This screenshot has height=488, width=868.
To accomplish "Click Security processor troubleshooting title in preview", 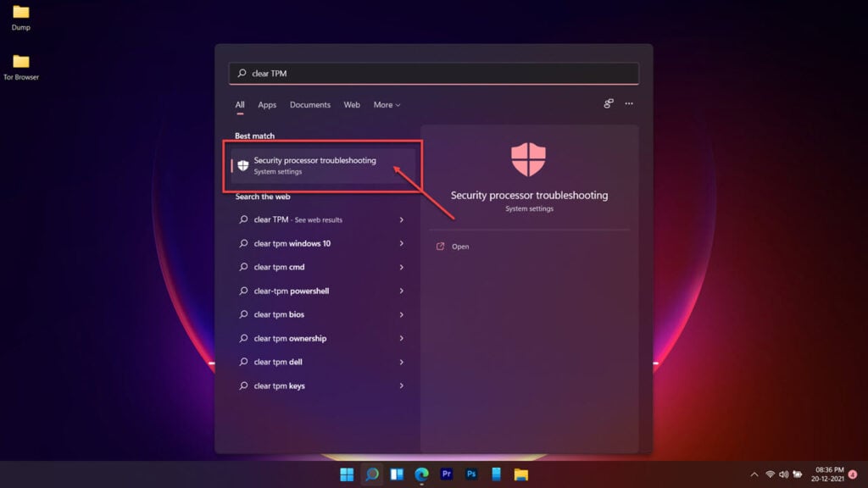I will pyautogui.click(x=529, y=196).
